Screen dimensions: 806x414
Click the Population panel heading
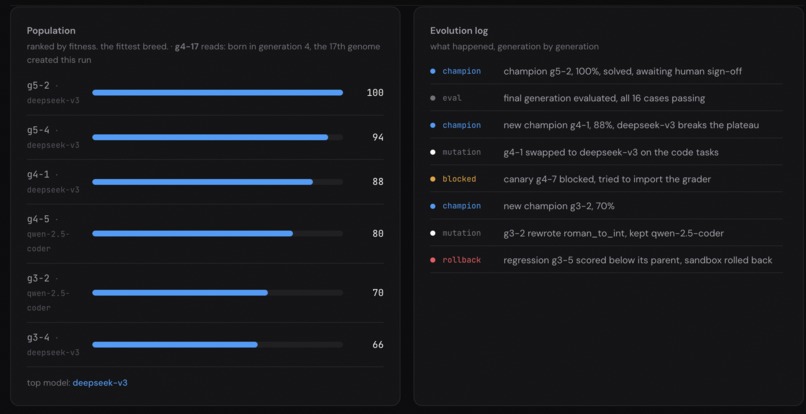point(51,31)
